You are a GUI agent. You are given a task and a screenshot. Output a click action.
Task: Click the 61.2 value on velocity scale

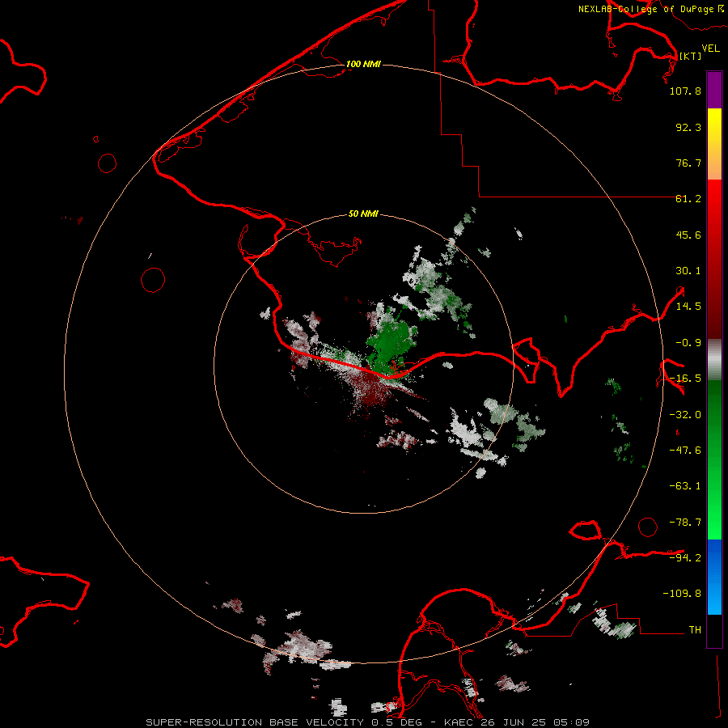point(688,199)
